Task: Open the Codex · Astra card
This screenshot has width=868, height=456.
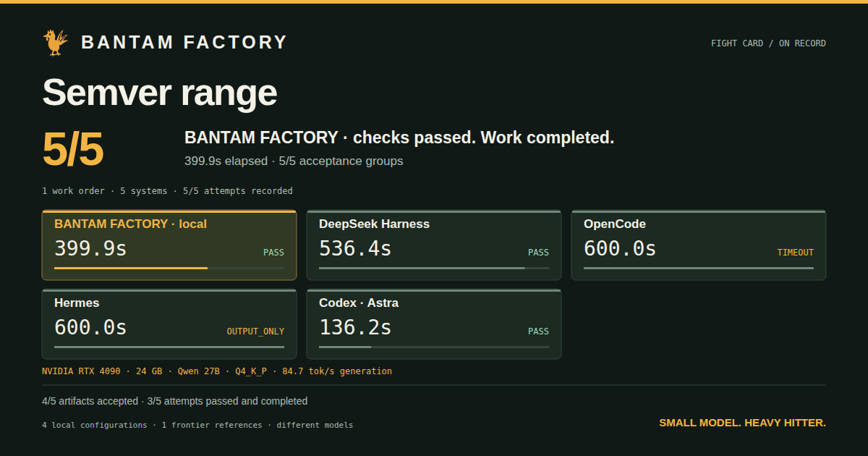Action: pyautogui.click(x=434, y=324)
